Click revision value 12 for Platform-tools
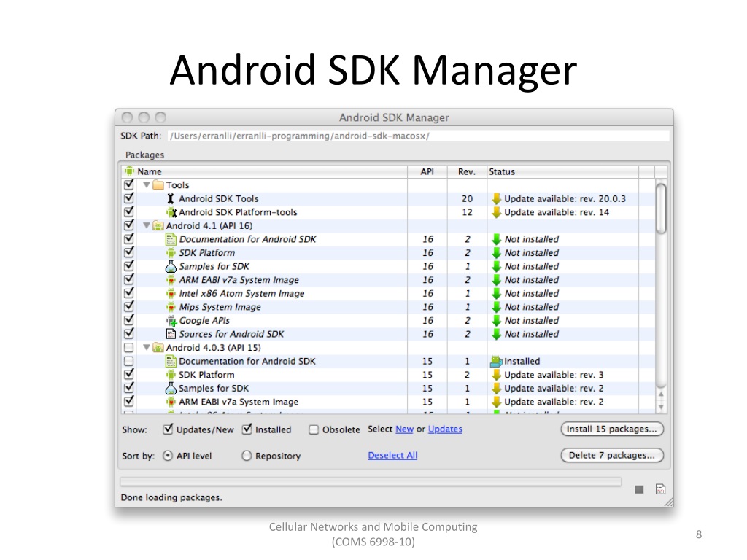747x560 pixels. pos(468,212)
